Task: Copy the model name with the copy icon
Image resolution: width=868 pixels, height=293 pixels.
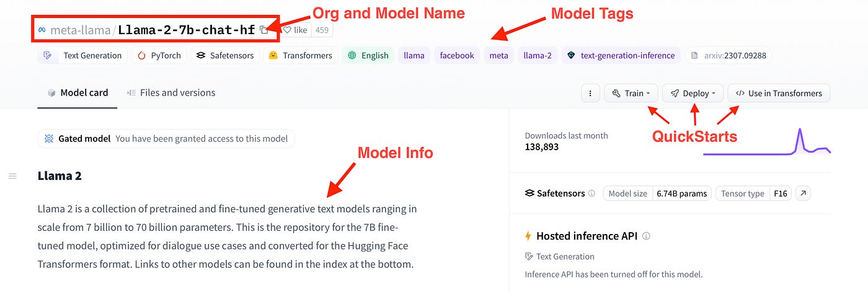Action: pos(265,30)
